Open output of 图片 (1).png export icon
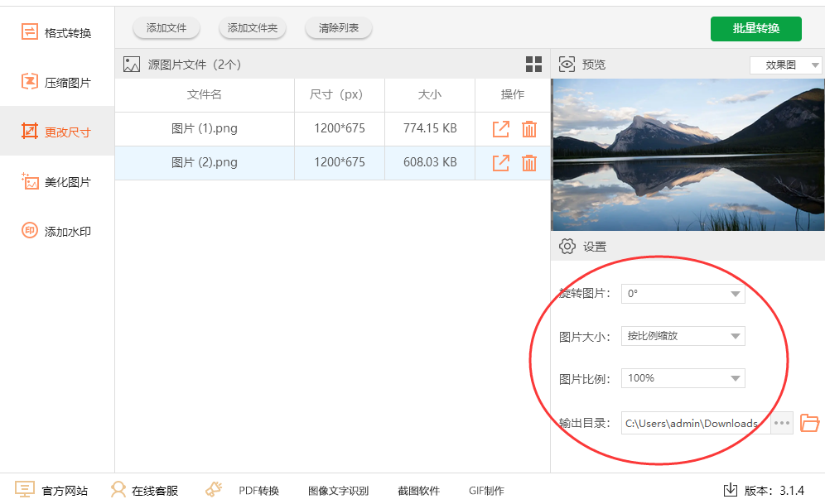The width and height of the screenshot is (825, 504). point(501,129)
